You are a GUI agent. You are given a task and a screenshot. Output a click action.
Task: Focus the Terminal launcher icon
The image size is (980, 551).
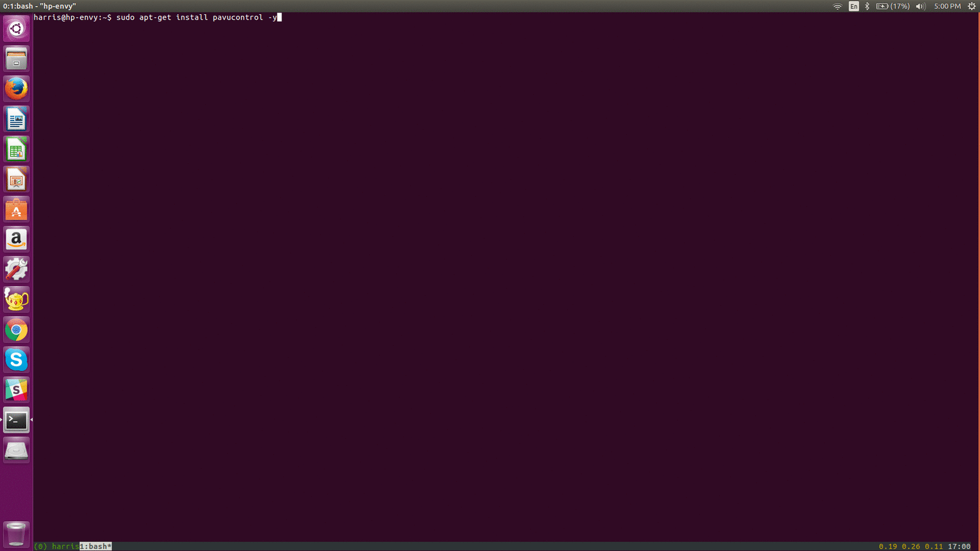[16, 420]
